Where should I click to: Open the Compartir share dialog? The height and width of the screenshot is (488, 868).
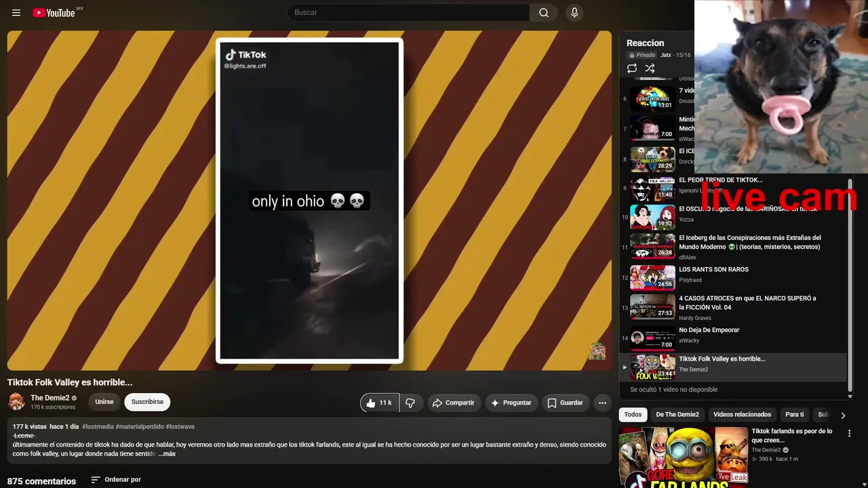click(454, 403)
